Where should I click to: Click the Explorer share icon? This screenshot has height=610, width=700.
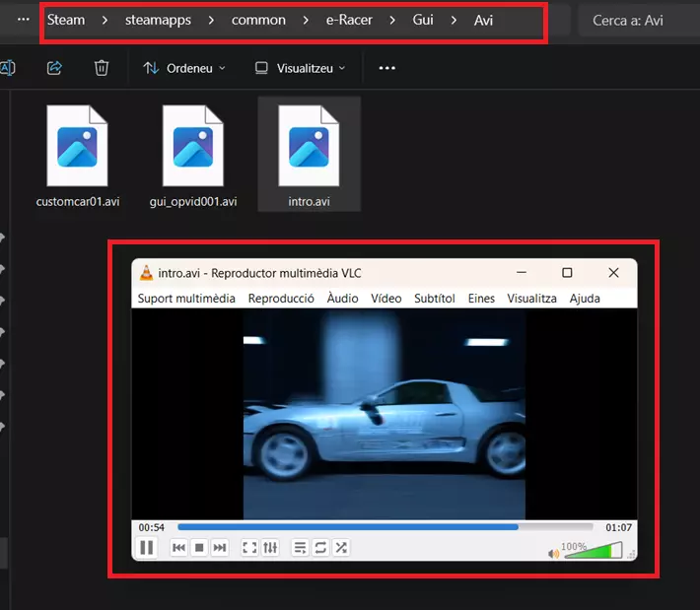[55, 68]
